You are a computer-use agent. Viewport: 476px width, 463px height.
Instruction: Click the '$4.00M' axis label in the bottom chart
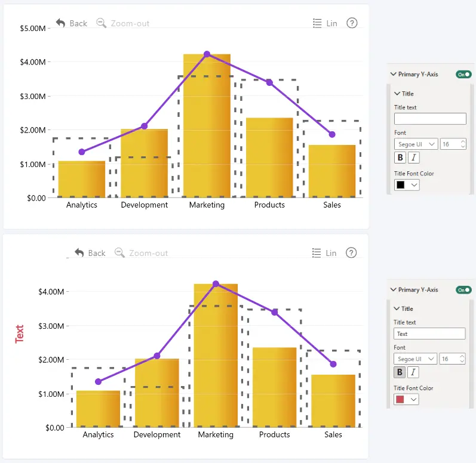51,292
